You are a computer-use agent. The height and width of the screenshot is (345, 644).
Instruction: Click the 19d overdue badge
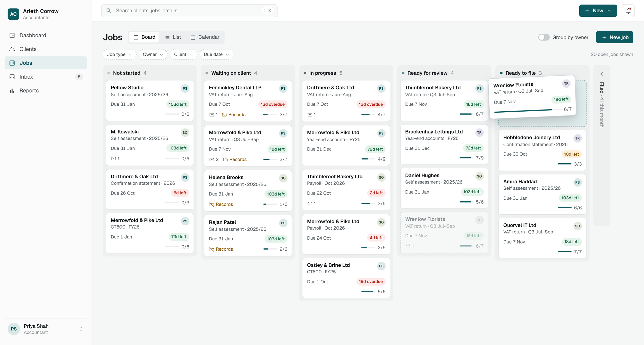tap(370, 281)
